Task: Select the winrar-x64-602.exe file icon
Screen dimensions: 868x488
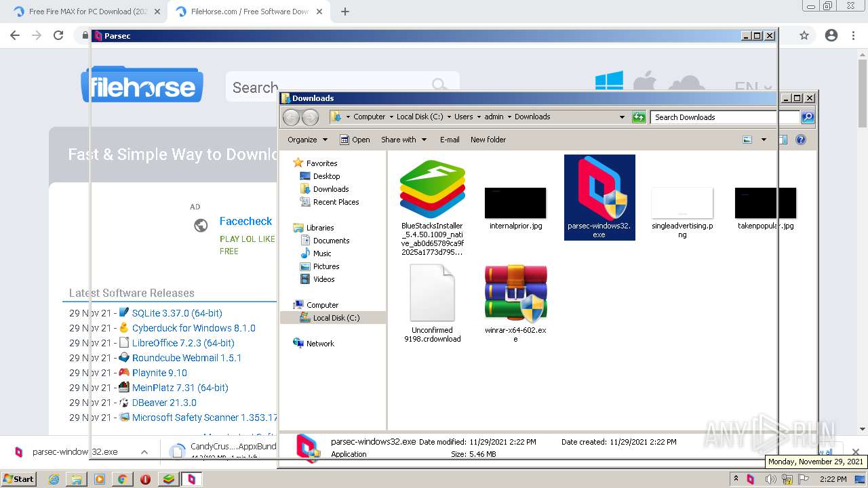Action: click(x=515, y=293)
